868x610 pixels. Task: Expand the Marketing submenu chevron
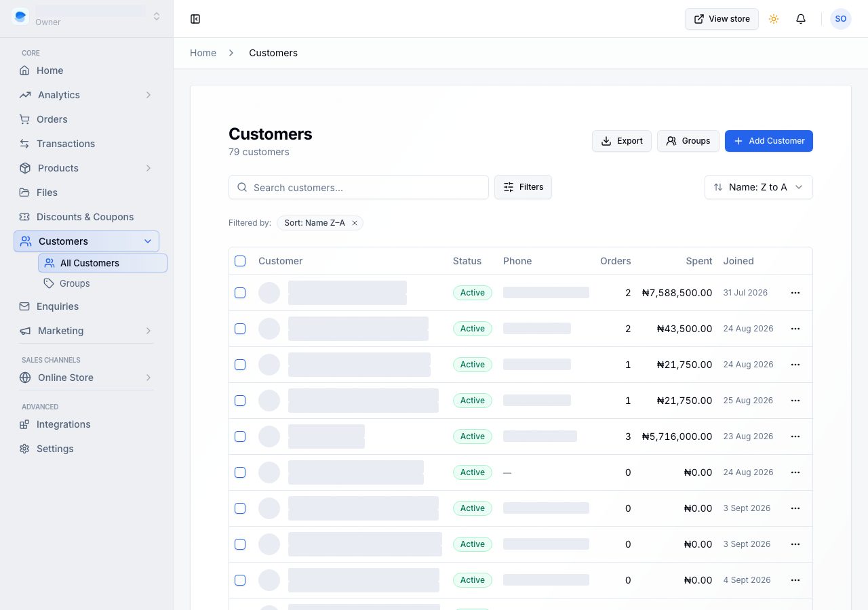[x=149, y=331]
